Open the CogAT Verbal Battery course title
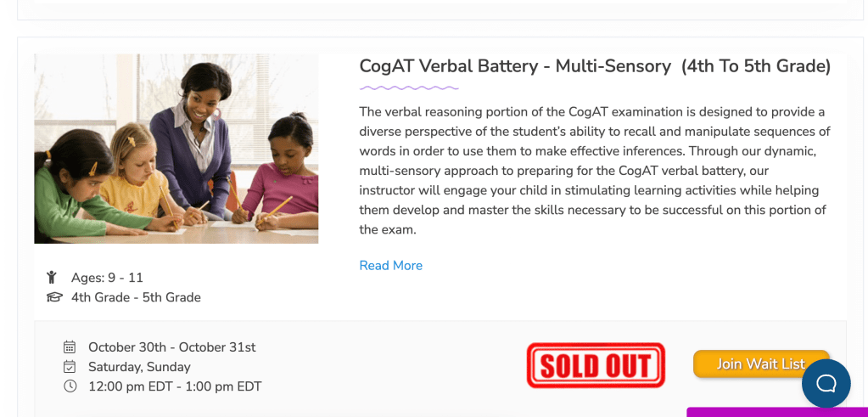 pyautogui.click(x=595, y=65)
